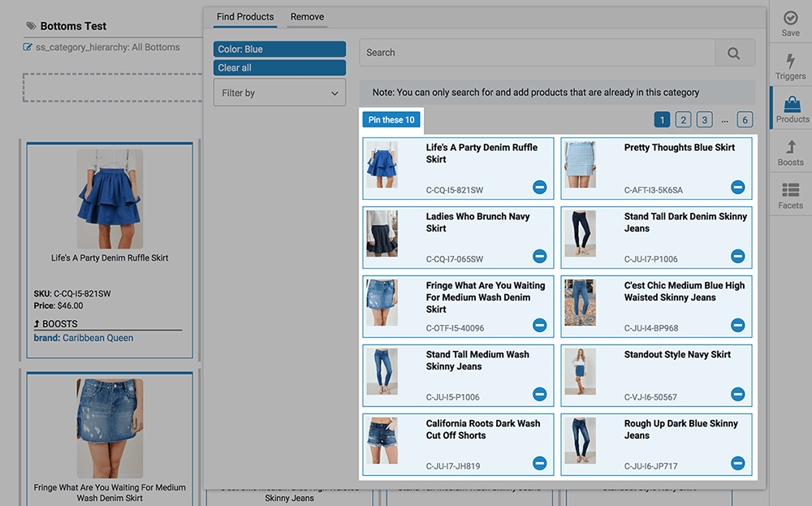Click the Caribbean Queen brand link

point(97,338)
